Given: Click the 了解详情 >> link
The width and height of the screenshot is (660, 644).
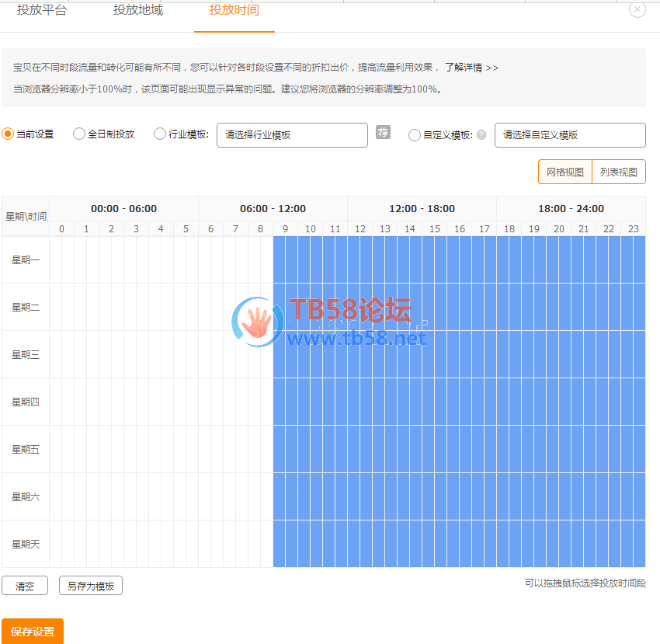Looking at the screenshot, I should pos(471,68).
